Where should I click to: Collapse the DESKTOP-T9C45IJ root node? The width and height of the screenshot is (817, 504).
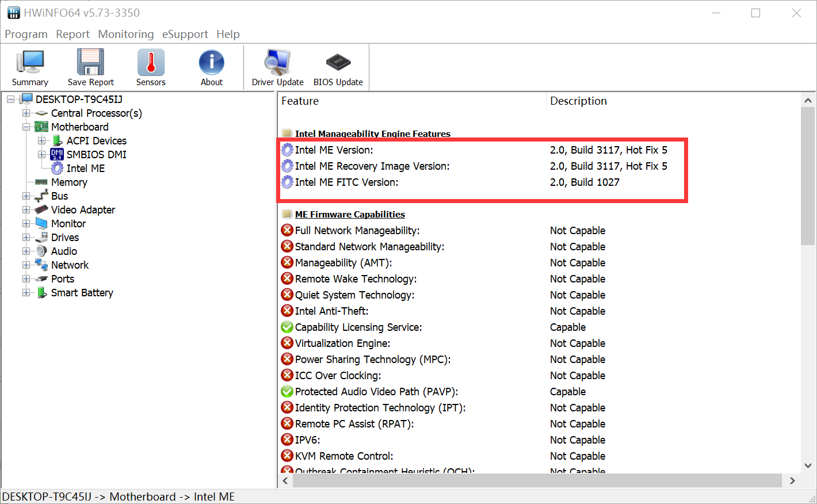tap(10, 100)
